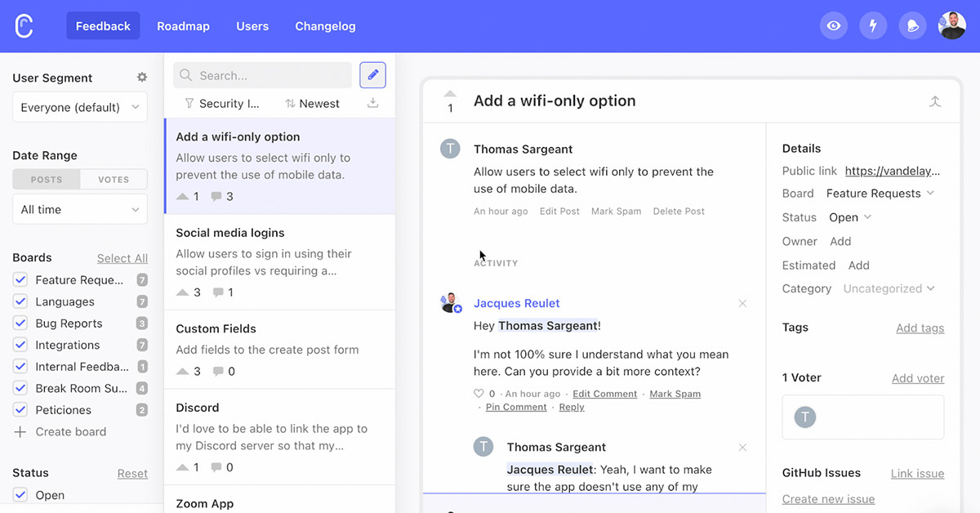
Task: Click the lightning bolt icon in header
Action: [x=873, y=26]
